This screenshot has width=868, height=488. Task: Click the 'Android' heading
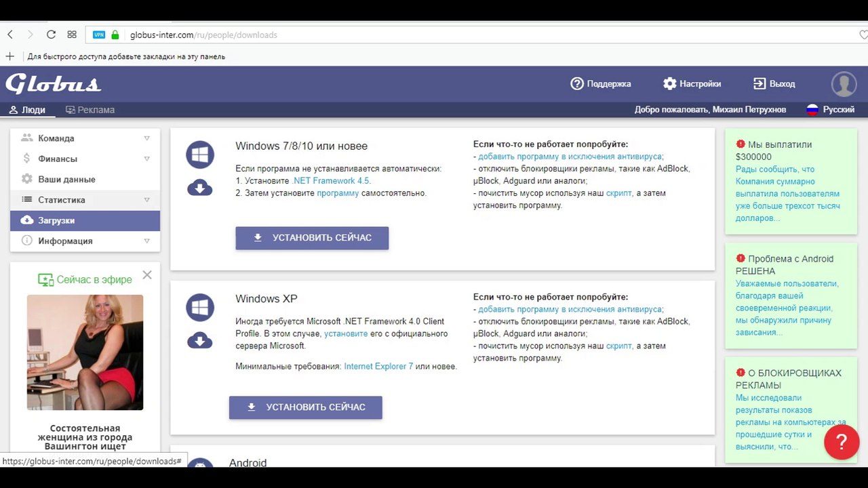coord(248,463)
